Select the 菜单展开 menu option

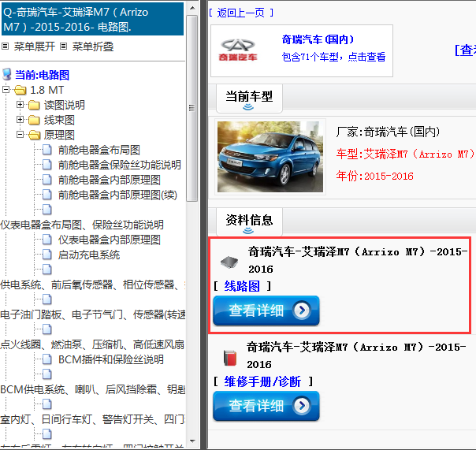point(35,46)
